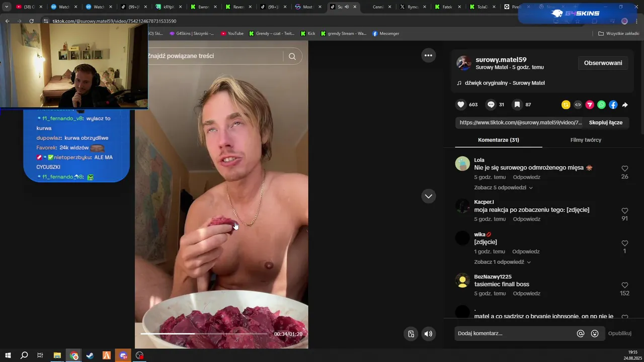This screenshot has height=362, width=644.
Task: Like BezNazwy1225's comment
Action: coord(624,286)
